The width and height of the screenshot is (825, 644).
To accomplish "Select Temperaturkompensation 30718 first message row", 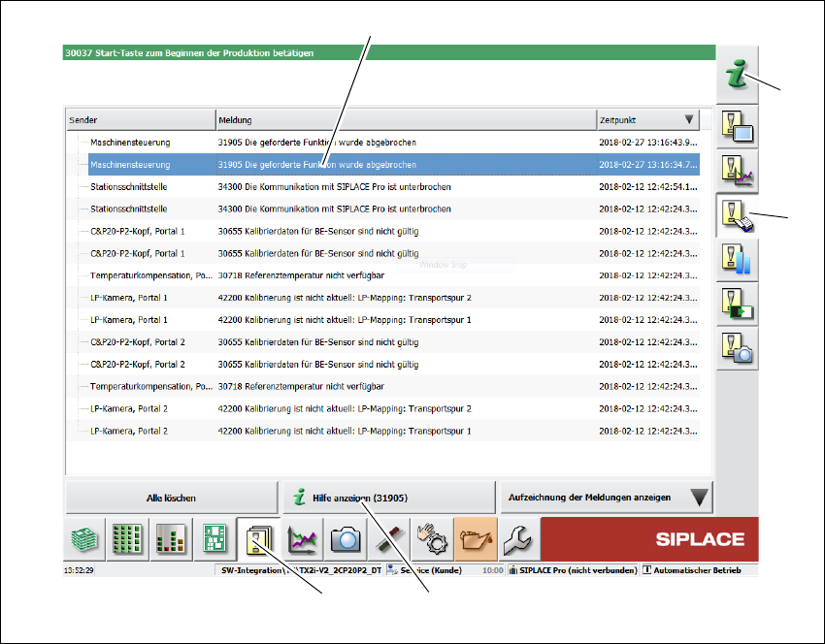I will tap(383, 275).
